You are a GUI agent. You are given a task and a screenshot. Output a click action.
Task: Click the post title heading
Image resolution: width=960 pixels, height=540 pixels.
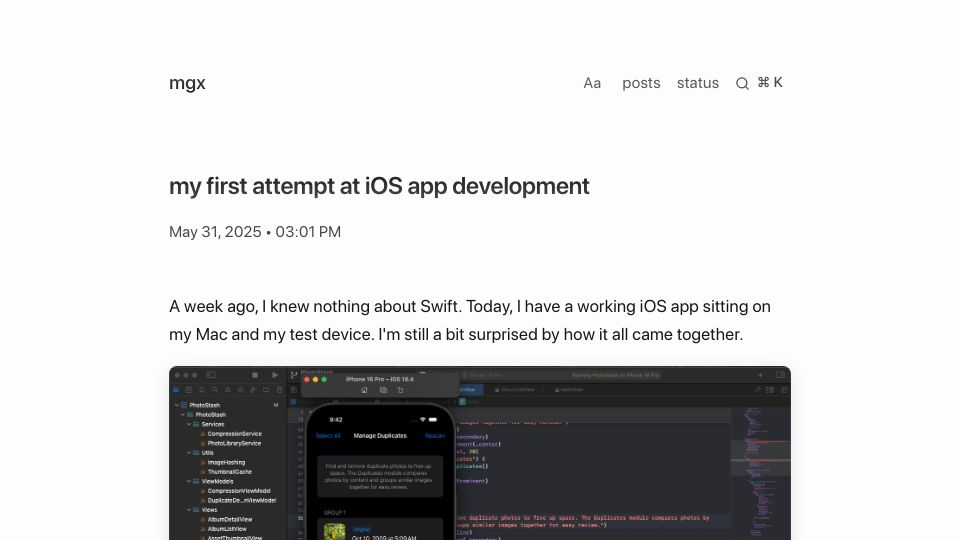379,186
